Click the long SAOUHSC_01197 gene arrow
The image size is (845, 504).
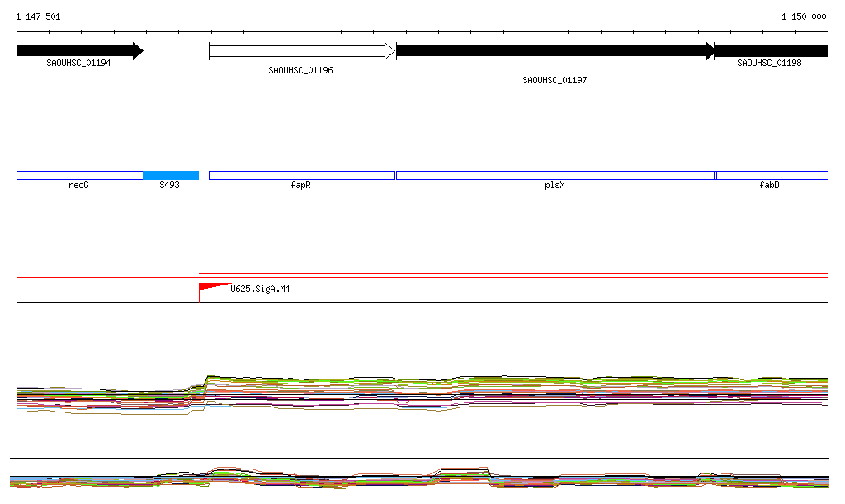555,51
